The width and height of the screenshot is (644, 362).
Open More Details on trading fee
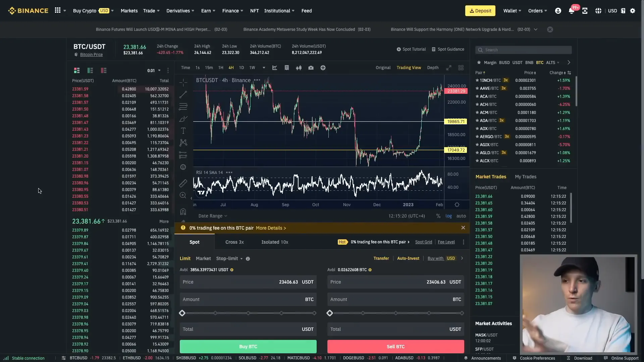point(271,228)
